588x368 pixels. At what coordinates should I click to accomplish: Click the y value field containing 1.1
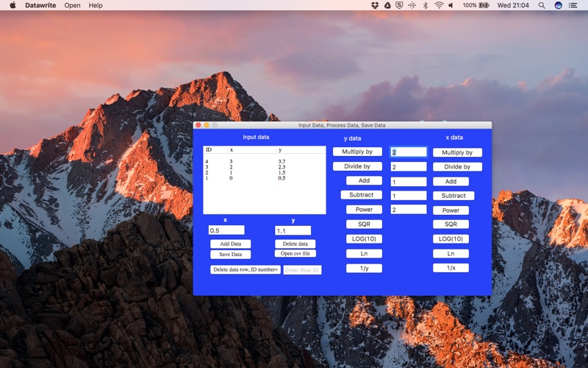coord(293,230)
